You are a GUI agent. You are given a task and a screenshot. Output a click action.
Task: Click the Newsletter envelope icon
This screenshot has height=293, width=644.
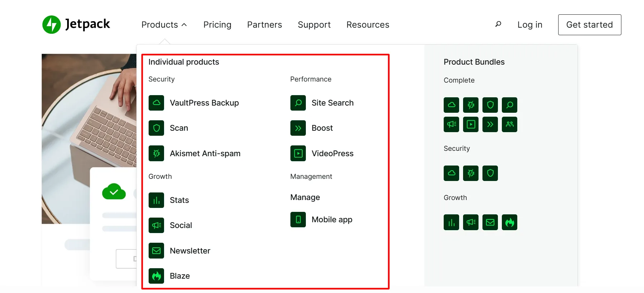pyautogui.click(x=157, y=251)
